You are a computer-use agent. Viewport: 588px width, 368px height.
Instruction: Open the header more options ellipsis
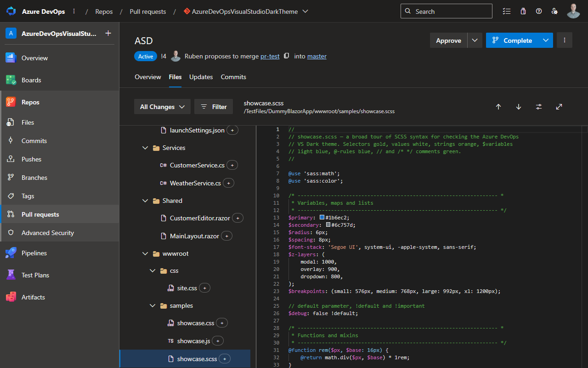tap(74, 11)
